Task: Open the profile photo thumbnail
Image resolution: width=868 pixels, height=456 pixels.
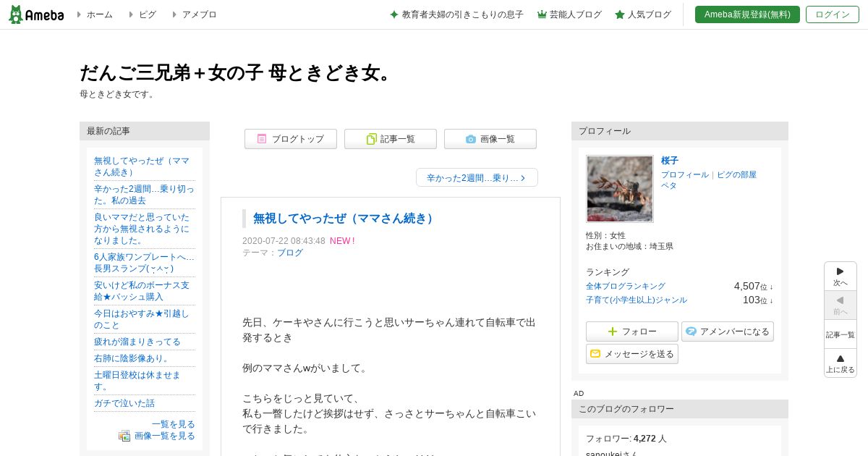Action: pos(620,189)
